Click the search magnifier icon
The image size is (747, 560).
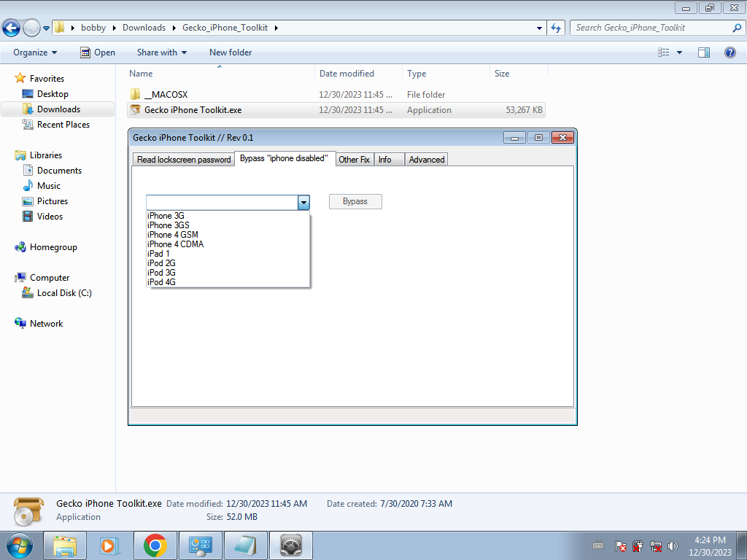737,28
